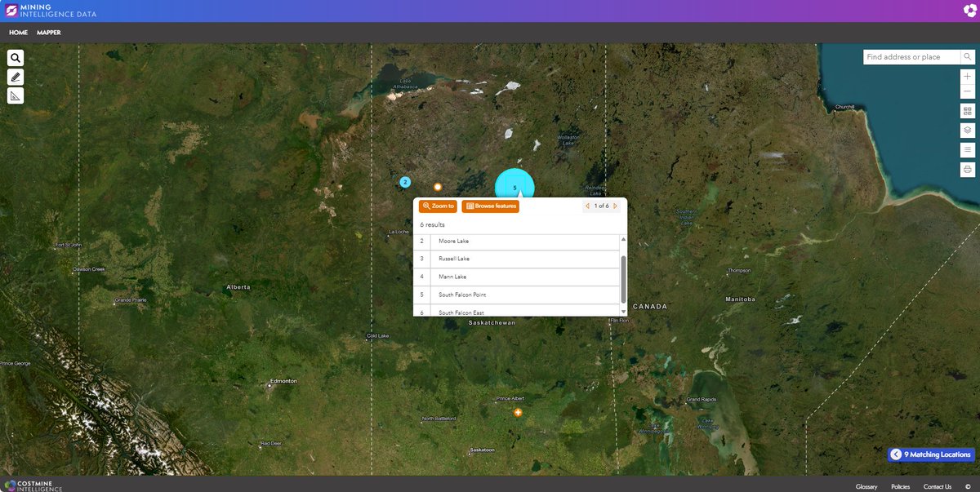Open the map layers list icon
980x492 pixels.
click(x=968, y=131)
